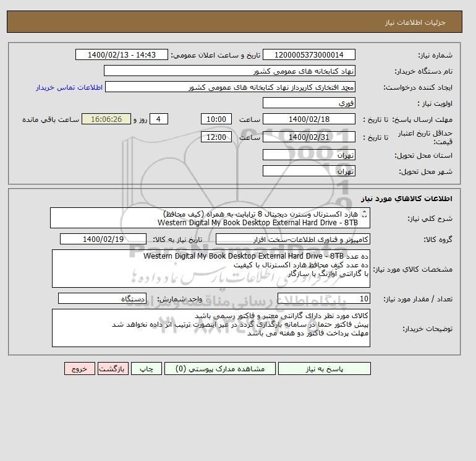Image resolution: width=476 pixels, height=461 pixels.
Task: Click the استان محل تحویل label
Action: (423, 155)
